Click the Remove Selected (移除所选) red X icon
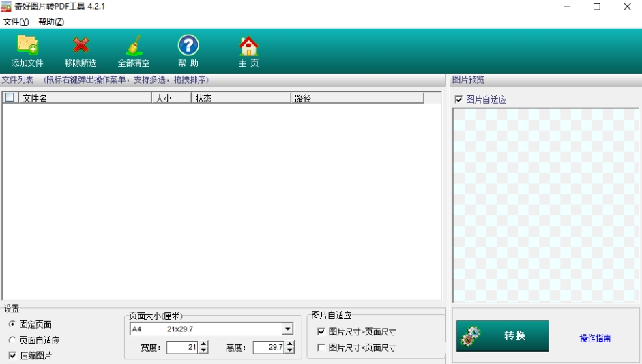The height and width of the screenshot is (364, 642). coord(81,46)
